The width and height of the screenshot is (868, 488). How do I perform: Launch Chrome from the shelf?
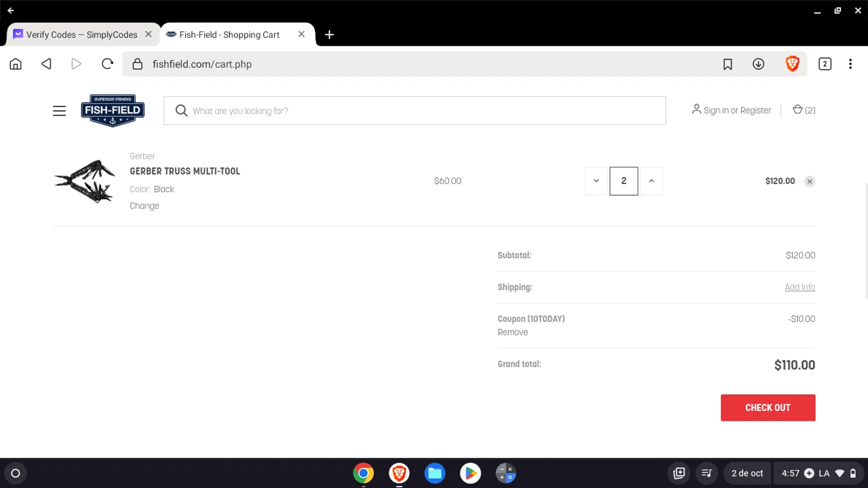coord(363,474)
